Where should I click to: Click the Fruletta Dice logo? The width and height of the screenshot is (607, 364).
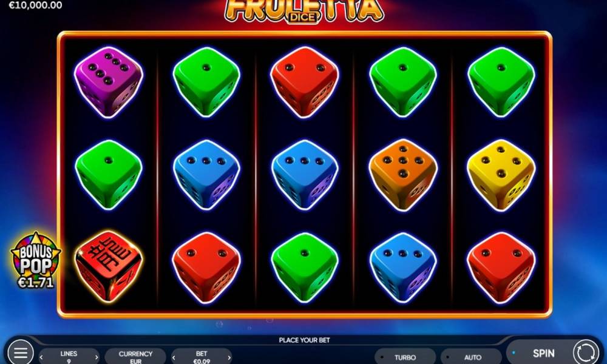tap(304, 11)
